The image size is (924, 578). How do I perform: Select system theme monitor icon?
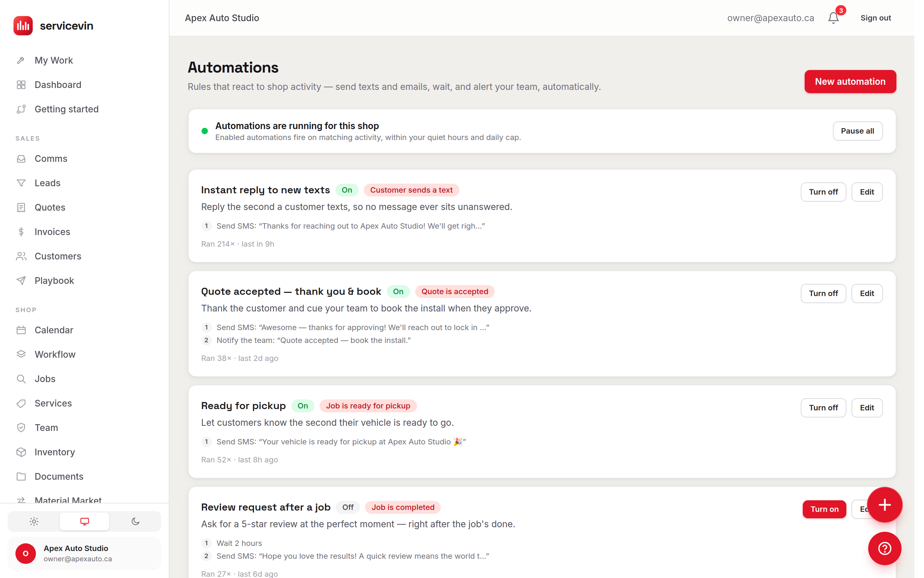pos(84,522)
